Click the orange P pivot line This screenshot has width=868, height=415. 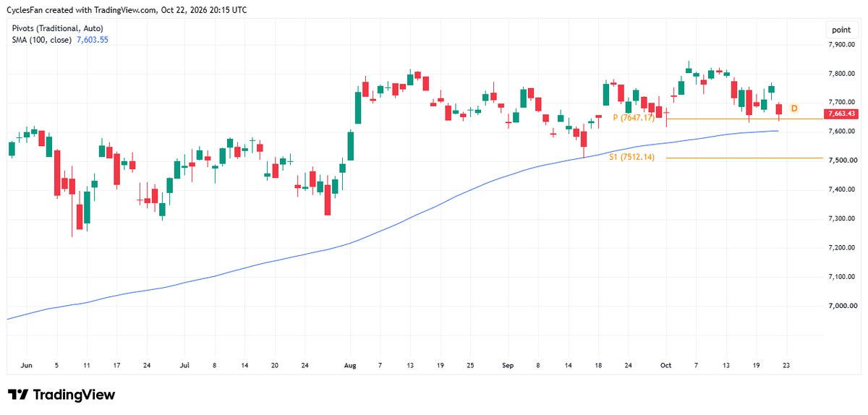click(x=744, y=119)
